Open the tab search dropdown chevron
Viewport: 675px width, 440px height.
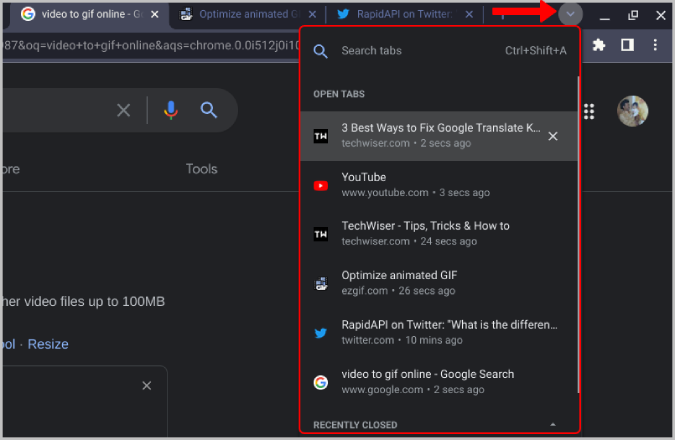point(570,14)
